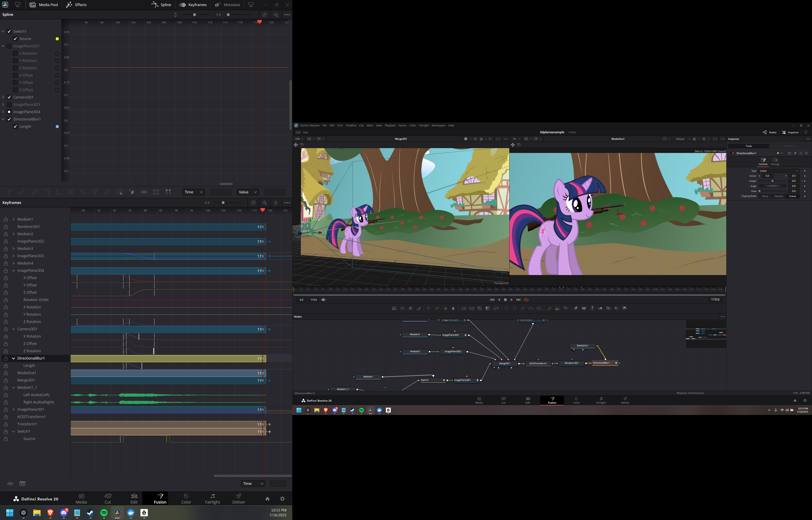The image size is (812, 520).
Task: Toggle the Nodes panel button
Action: 770,132
